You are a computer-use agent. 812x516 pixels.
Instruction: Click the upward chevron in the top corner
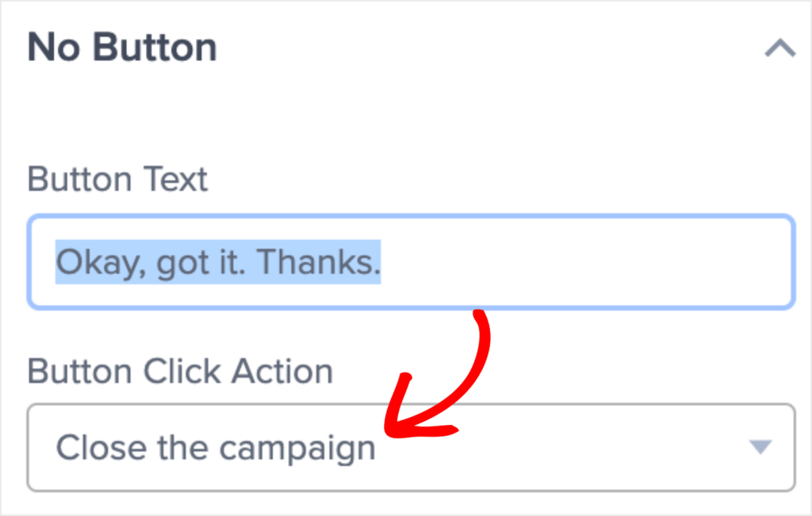(x=782, y=48)
